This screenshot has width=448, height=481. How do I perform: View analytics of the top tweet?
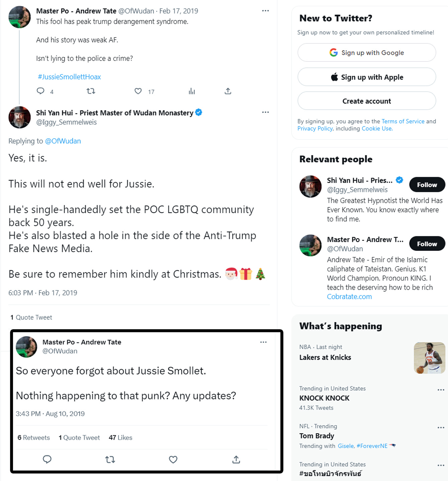coord(192,91)
